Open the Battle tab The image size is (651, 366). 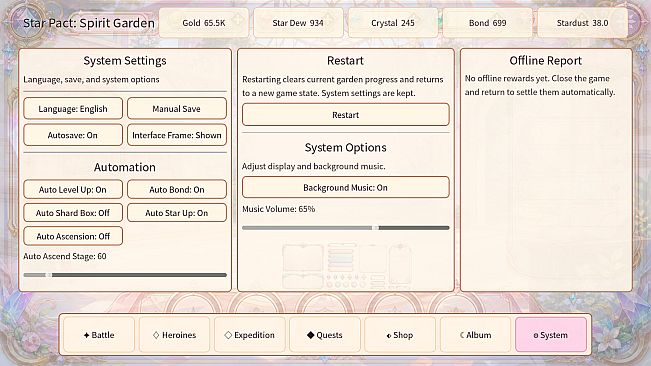pyautogui.click(x=99, y=335)
